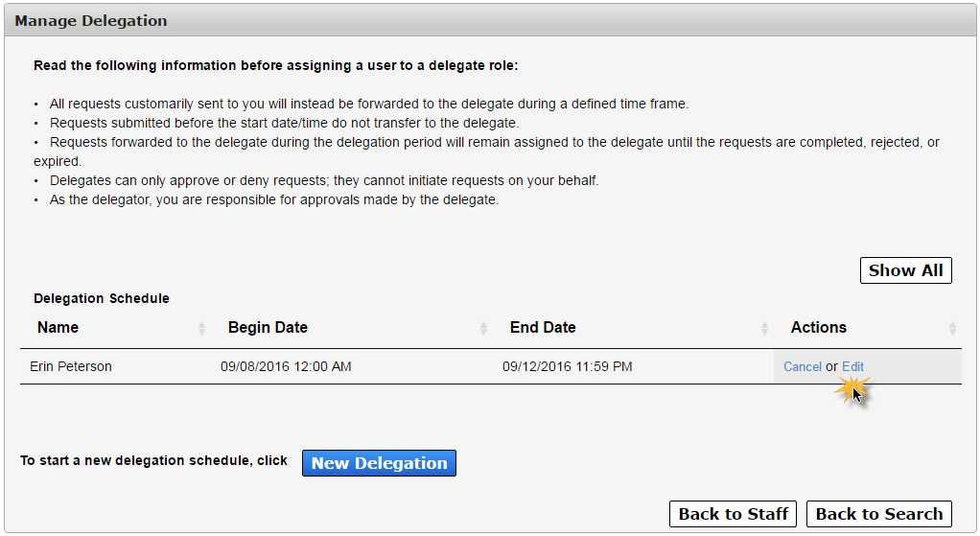Viewport: 980px width, 536px height.
Task: Click the 'To start a new delegation schedule' text
Action: pyautogui.click(x=153, y=460)
